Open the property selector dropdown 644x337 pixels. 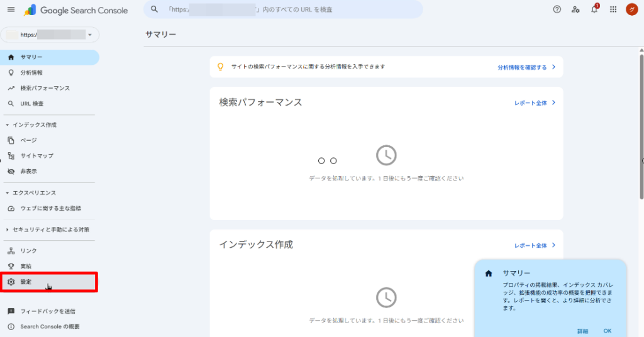pos(50,35)
